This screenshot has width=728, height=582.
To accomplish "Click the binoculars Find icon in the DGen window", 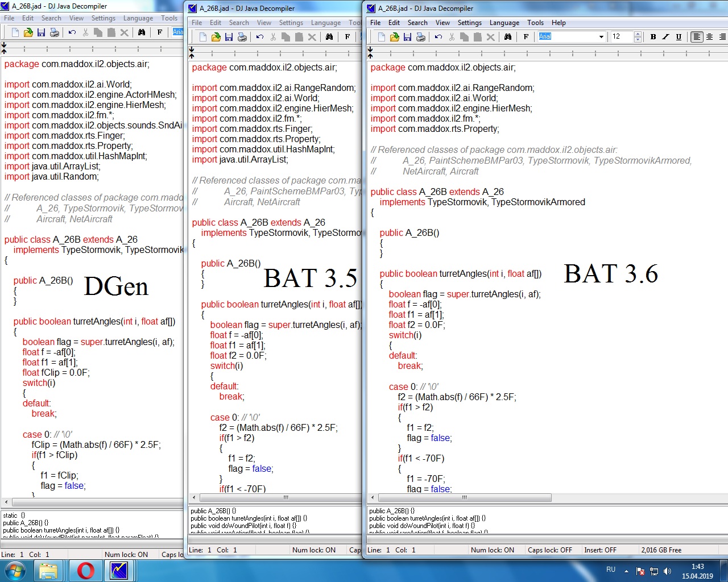I will pos(142,32).
